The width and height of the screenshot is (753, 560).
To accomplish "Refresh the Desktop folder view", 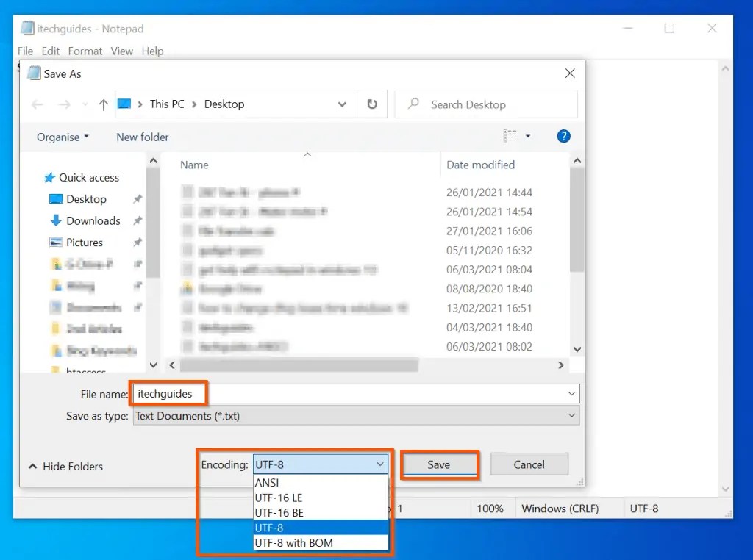I will pyautogui.click(x=372, y=104).
